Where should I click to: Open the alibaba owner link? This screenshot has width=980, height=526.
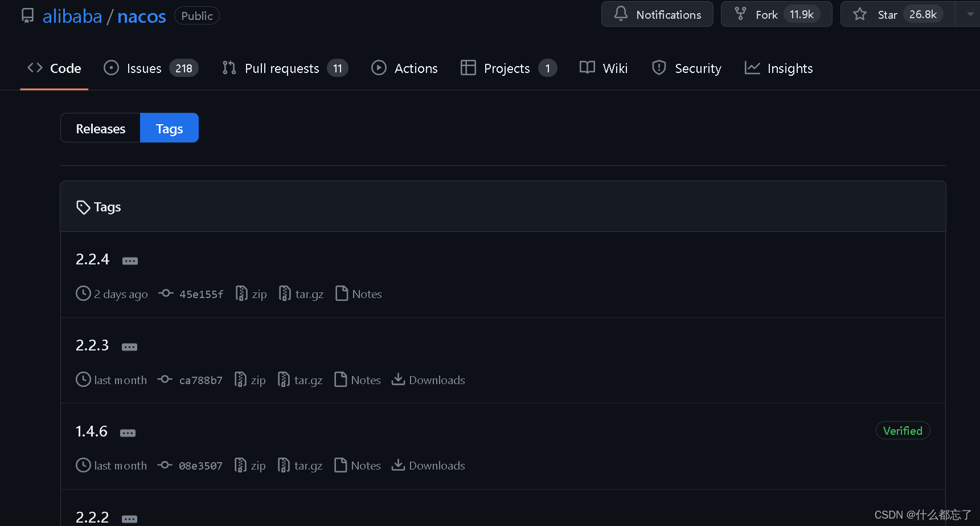pos(72,16)
